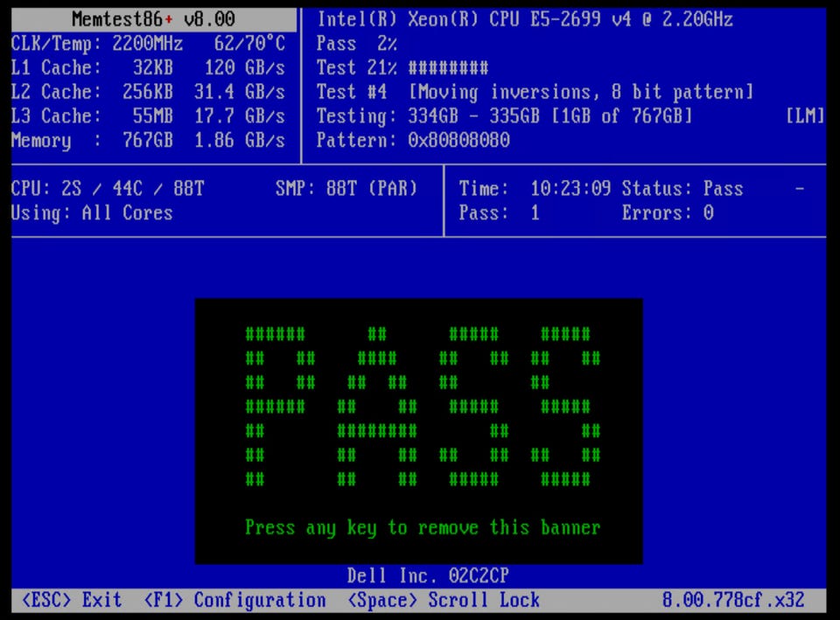Screen dimensions: 840x620
Task: Click 'Test #4 [Moving inversions, 8 bit pattern]'
Action: click(535, 92)
